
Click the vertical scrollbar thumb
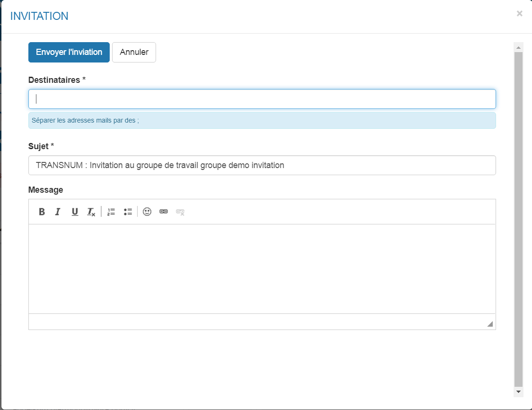pos(518,218)
